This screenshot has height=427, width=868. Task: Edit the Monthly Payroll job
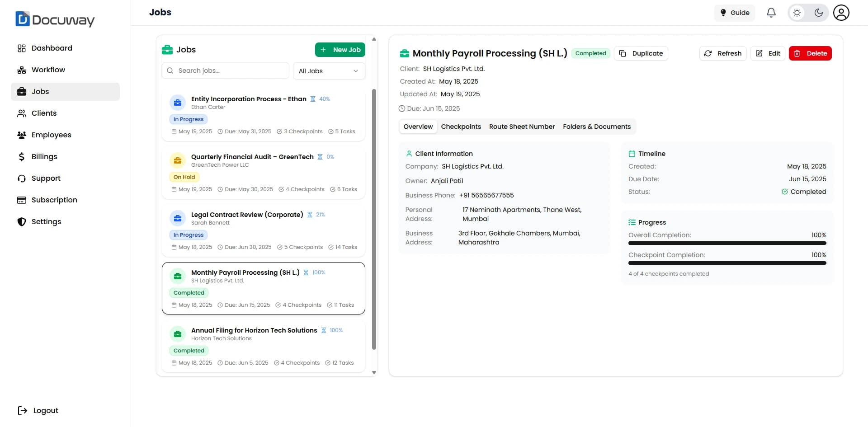pyautogui.click(x=768, y=53)
